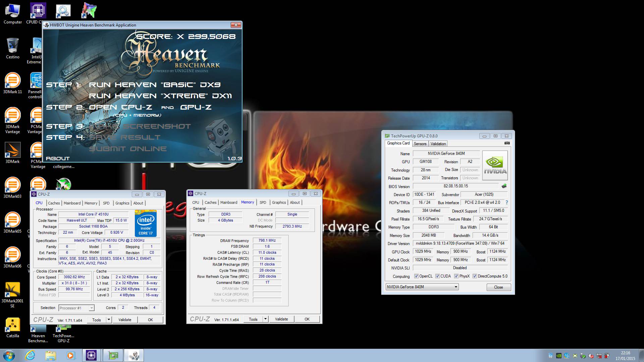Image resolution: width=644 pixels, height=362 pixels.
Task: Open the Windows Start button
Action: point(9,355)
